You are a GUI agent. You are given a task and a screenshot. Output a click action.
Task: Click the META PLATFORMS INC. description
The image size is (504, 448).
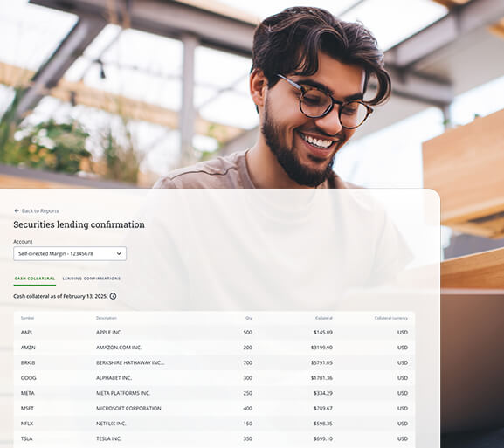(123, 393)
